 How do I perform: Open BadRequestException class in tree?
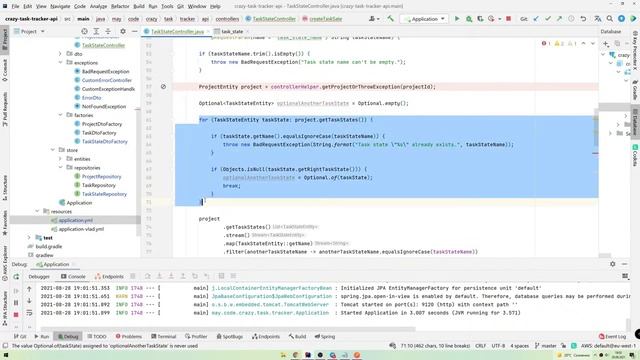point(105,71)
